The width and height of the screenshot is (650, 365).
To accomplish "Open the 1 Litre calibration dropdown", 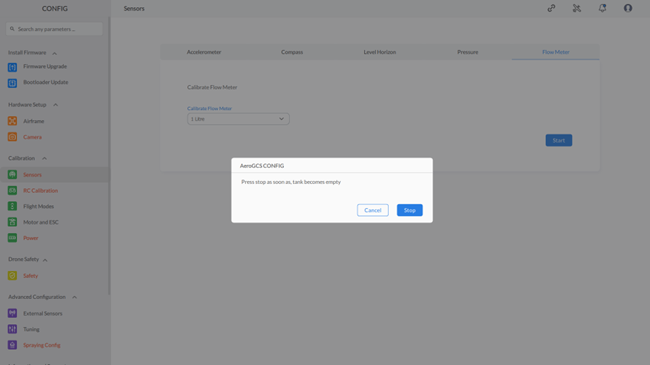I will coord(238,119).
